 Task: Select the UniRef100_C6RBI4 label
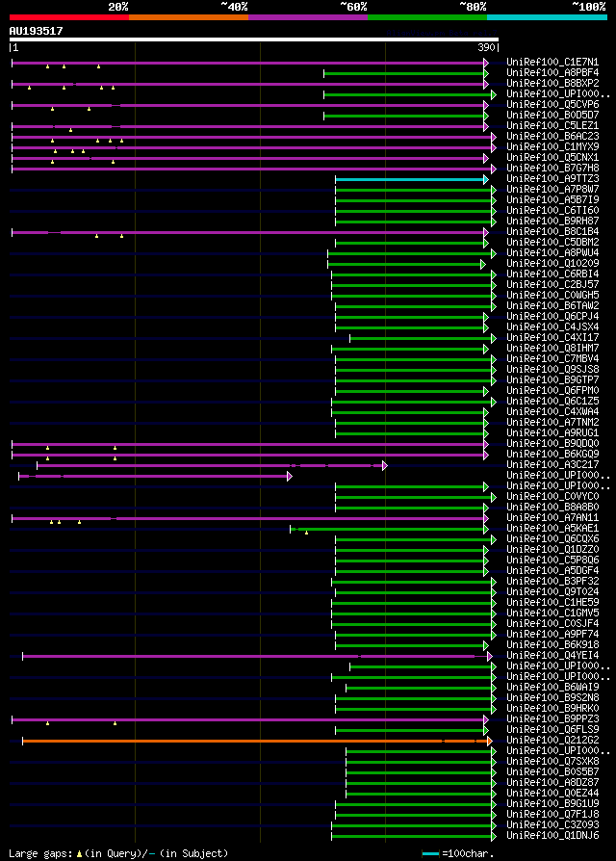[x=552, y=274]
